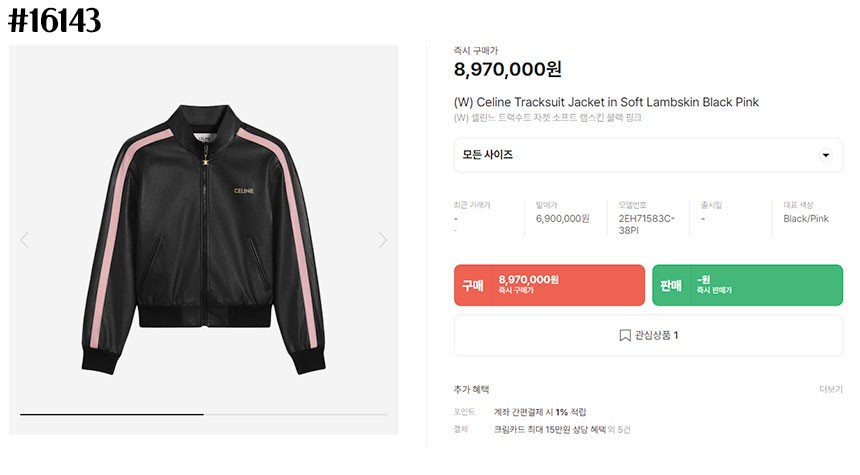Image resolution: width=860 pixels, height=475 pixels.
Task: Click the bookmark icon for 관심상품
Action: pyautogui.click(x=625, y=335)
